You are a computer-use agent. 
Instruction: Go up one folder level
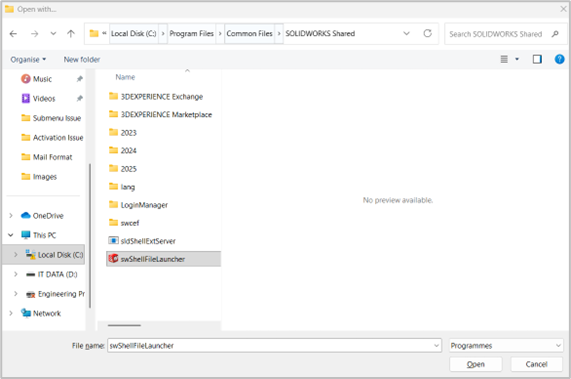tap(71, 34)
